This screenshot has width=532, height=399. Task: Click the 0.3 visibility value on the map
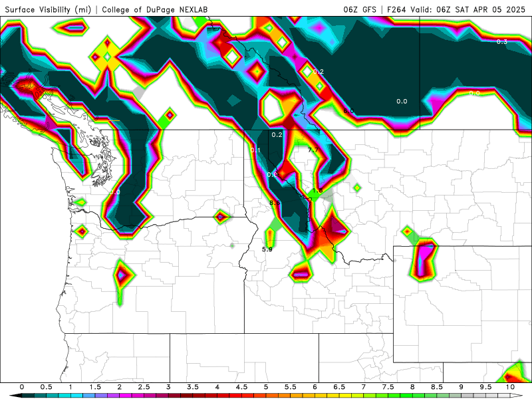pyautogui.click(x=502, y=42)
